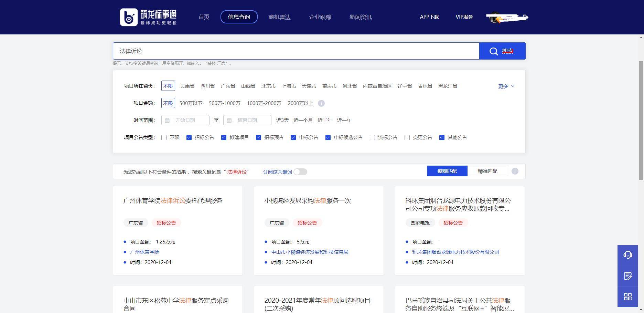Screen dimensions: 644x313
Task: Check the 不限 announcement type checkbox
Action: point(164,137)
